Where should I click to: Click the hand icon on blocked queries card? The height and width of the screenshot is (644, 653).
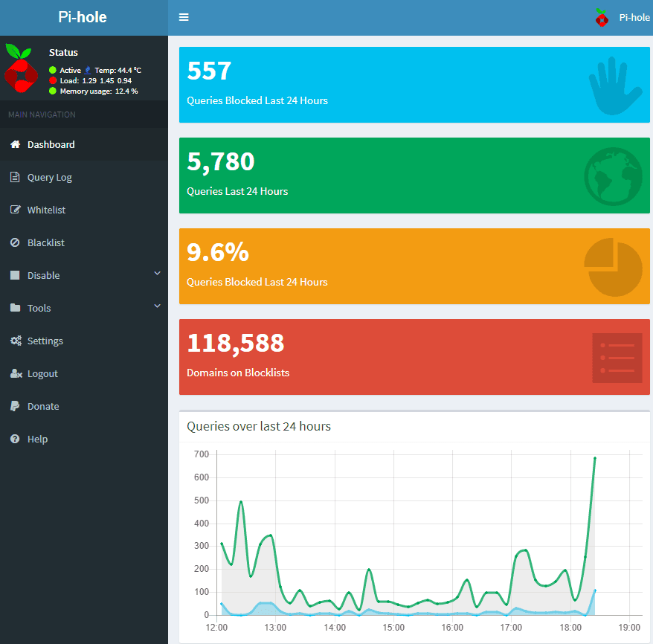pos(614,86)
